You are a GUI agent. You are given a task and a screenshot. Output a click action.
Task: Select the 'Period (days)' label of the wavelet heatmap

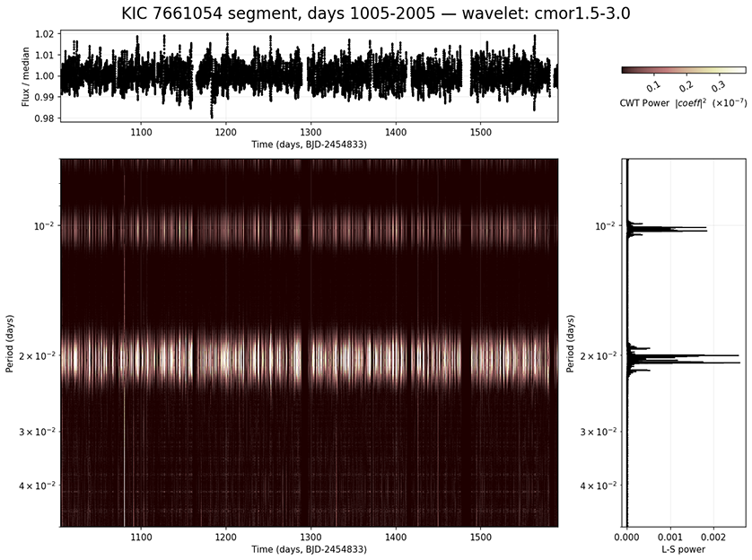pos(10,344)
